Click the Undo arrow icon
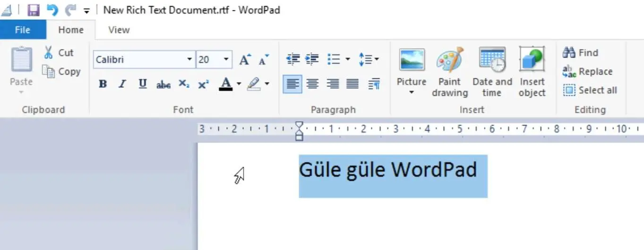 tap(52, 10)
